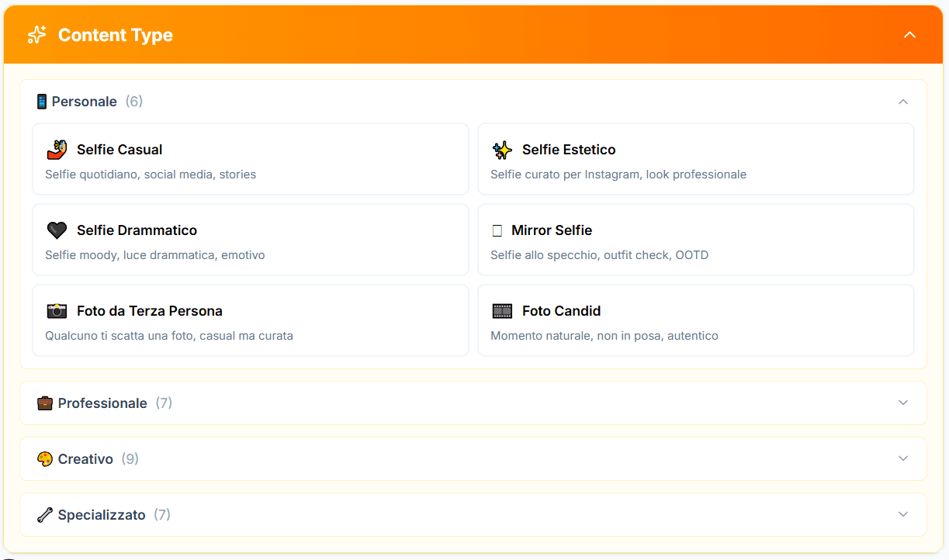Click the sparkle icon beside Content Type
Screen dimensions: 949x560
(x=36, y=35)
